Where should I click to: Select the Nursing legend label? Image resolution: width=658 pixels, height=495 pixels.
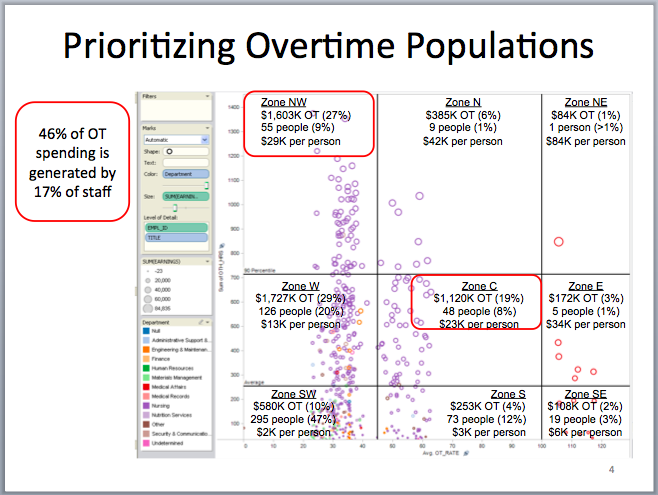[161, 406]
